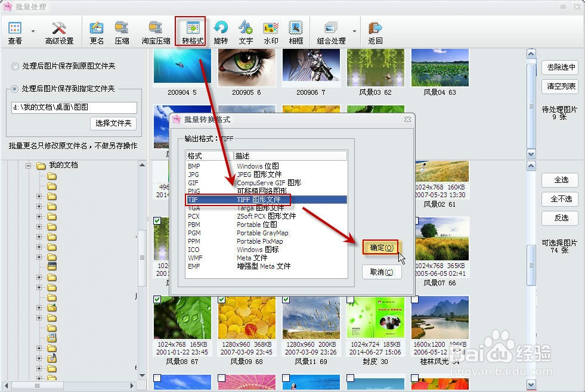The width and height of the screenshot is (585, 392).
Task: Click the save folder path input field
Action: pos(75,107)
